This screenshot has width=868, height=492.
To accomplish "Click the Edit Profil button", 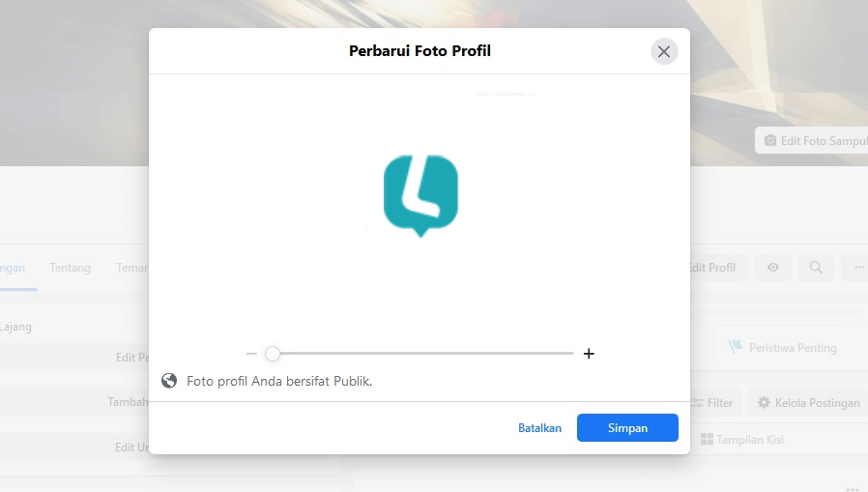I will coord(715,268).
